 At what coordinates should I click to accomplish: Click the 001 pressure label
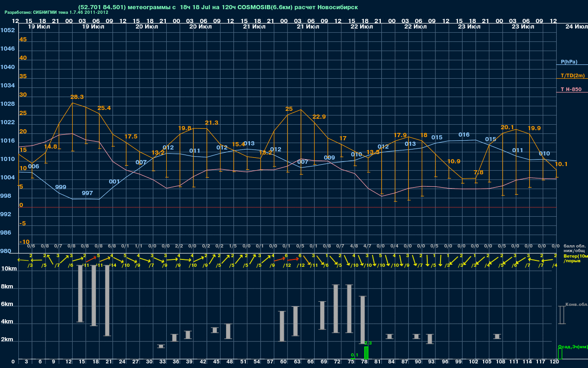[x=114, y=182]
